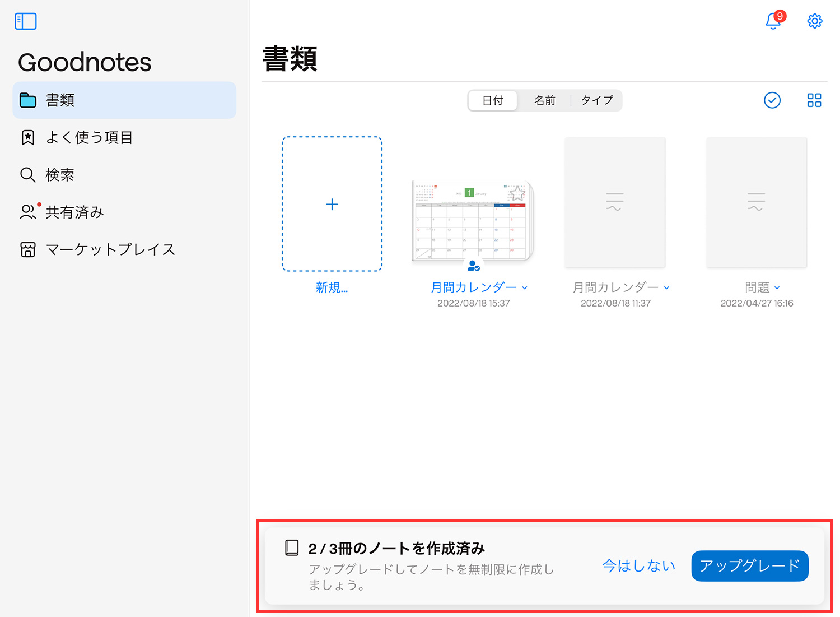
Task: Open the calendar notebook thumbnail
Action: click(x=473, y=220)
